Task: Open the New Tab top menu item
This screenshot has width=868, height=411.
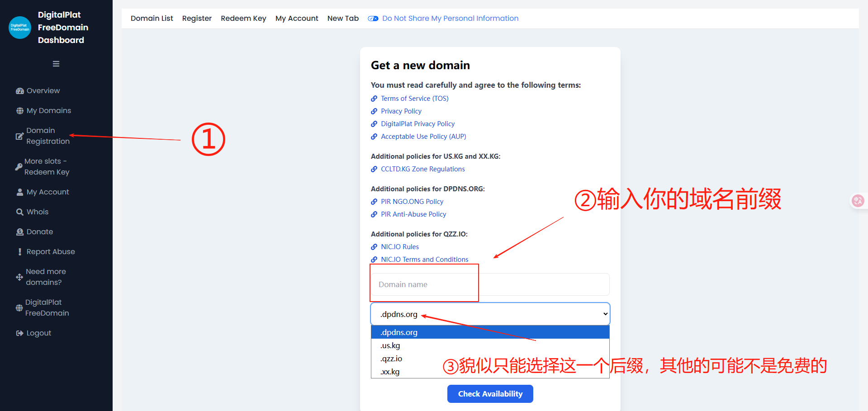Action: point(343,19)
